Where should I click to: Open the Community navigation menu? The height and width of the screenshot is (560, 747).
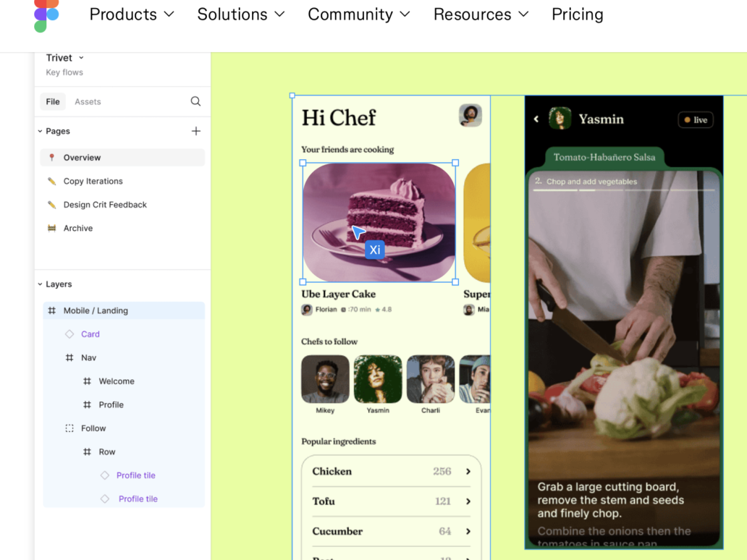pos(359,14)
